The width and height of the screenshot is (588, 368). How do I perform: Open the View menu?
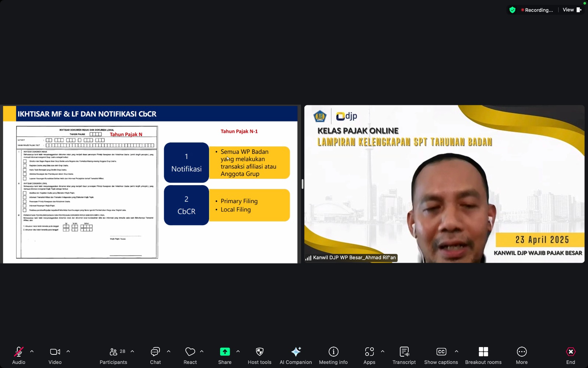point(568,10)
